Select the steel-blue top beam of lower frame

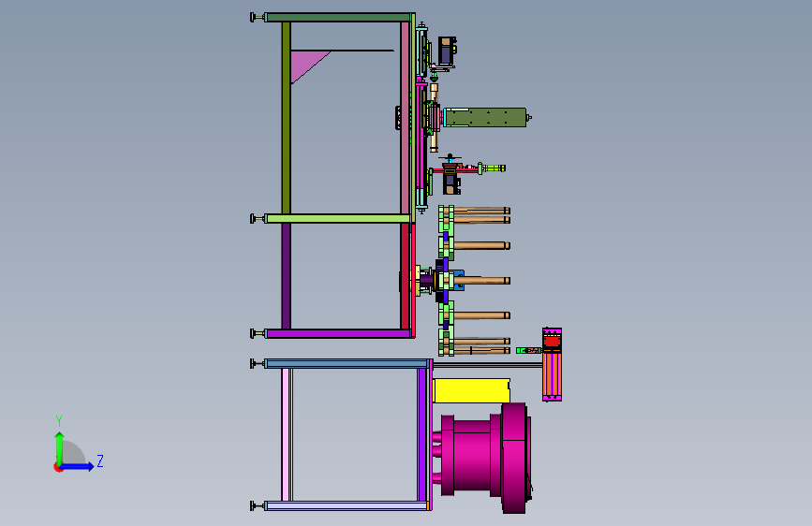(x=346, y=364)
